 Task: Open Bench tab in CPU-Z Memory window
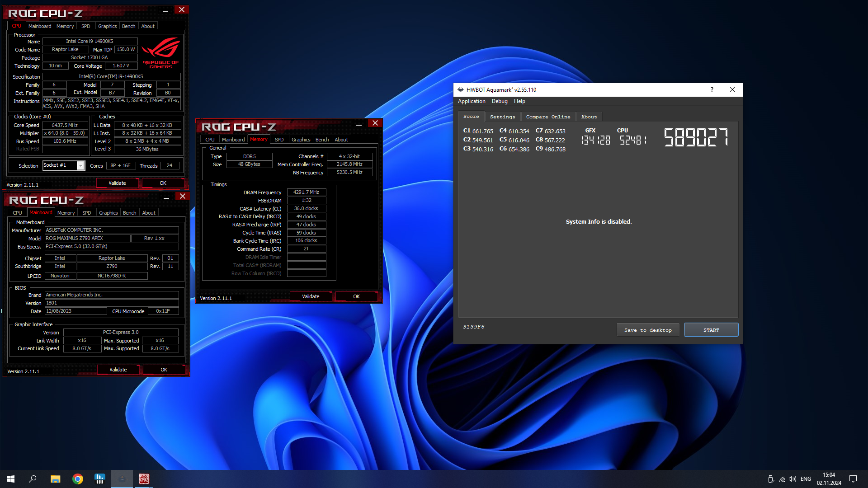[x=322, y=140]
